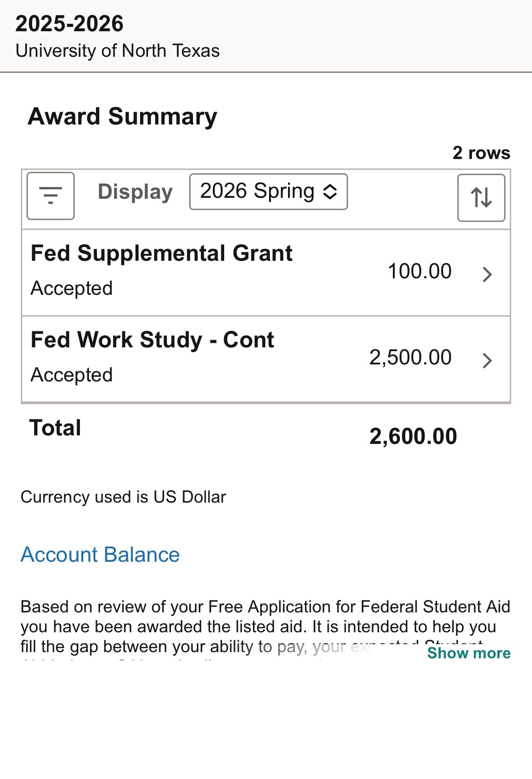Tap the chevron beside 2,500.00
The image size is (532, 779).
coord(487,361)
